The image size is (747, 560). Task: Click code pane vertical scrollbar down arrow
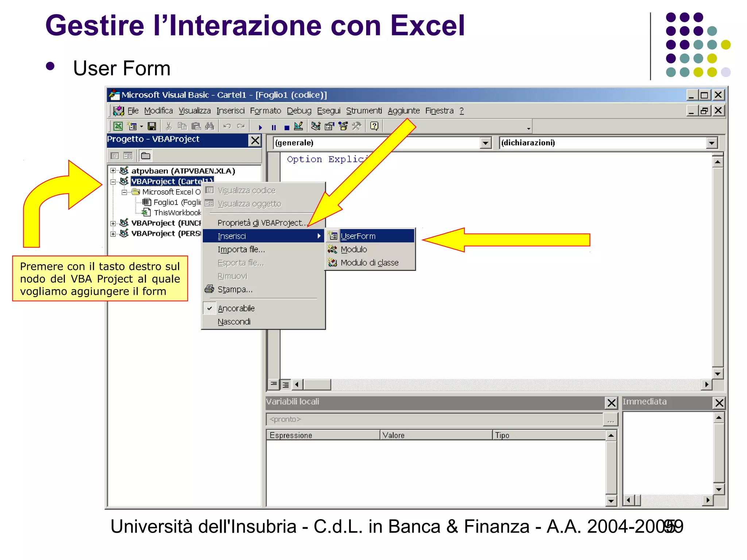click(717, 373)
